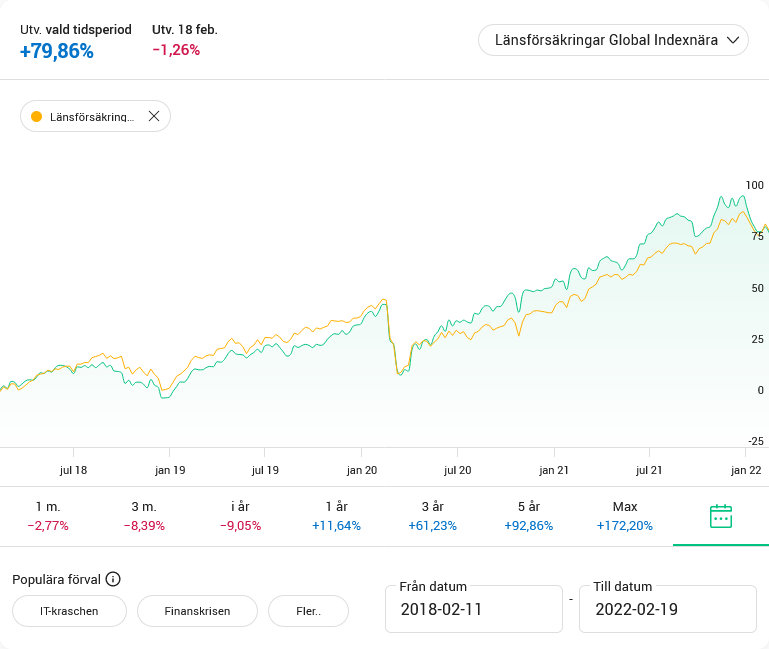This screenshot has height=649, width=769.
Task: Click the Från datum input field
Action: click(x=473, y=609)
